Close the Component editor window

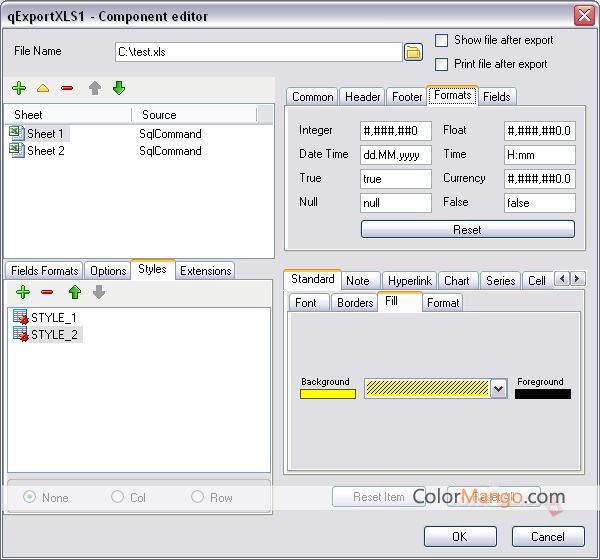click(584, 16)
